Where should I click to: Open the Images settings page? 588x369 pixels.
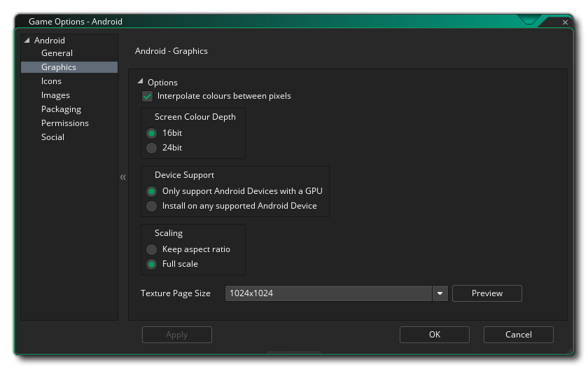tap(55, 95)
